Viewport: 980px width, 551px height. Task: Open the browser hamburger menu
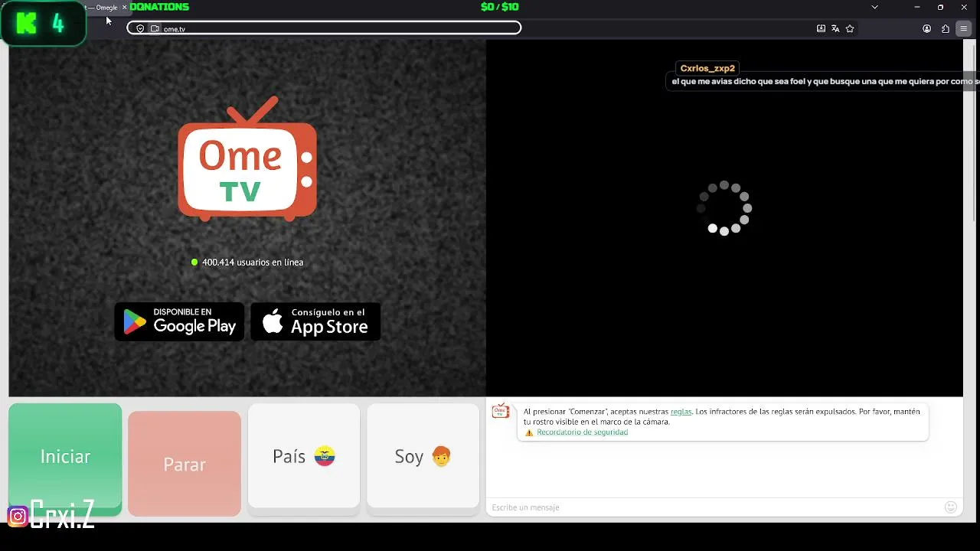click(x=964, y=28)
